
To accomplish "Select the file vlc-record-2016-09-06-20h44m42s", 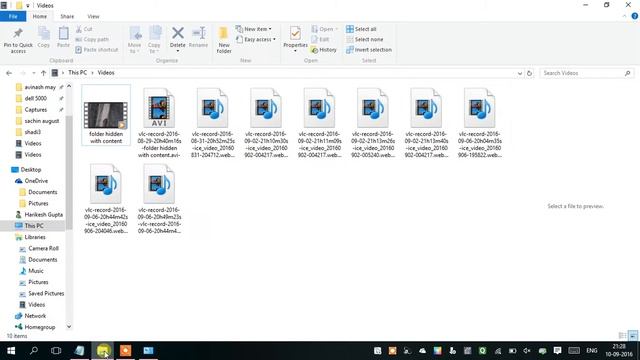I will point(106,199).
